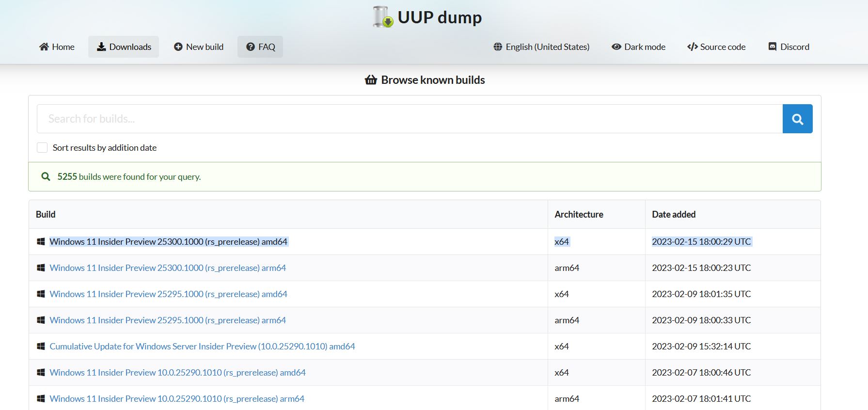Focus the Search for builds field
This screenshot has height=410, width=868.
(x=410, y=119)
